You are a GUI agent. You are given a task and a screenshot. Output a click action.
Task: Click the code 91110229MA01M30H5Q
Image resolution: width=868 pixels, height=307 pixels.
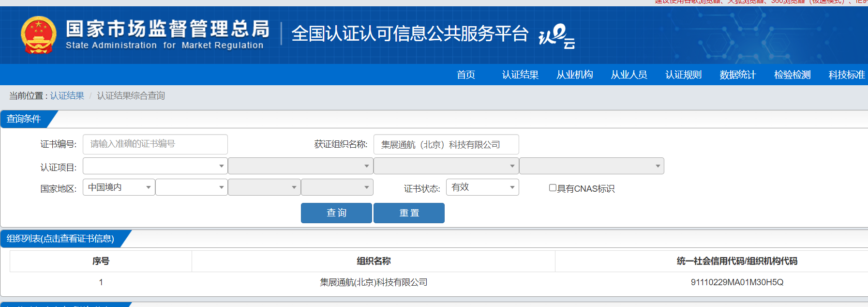737,282
